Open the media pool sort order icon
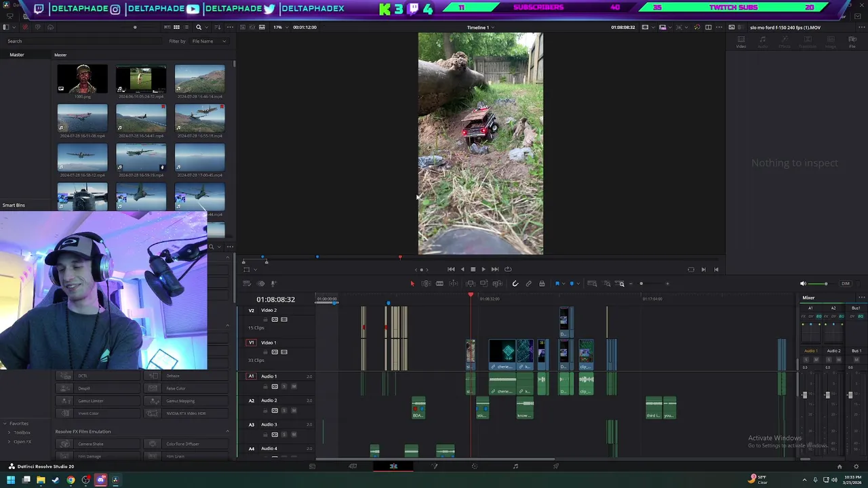Image resolution: width=868 pixels, height=488 pixels. pos(218,27)
